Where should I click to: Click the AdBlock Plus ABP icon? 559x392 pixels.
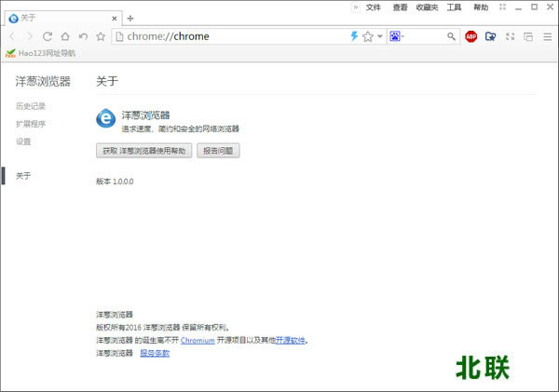click(x=471, y=36)
